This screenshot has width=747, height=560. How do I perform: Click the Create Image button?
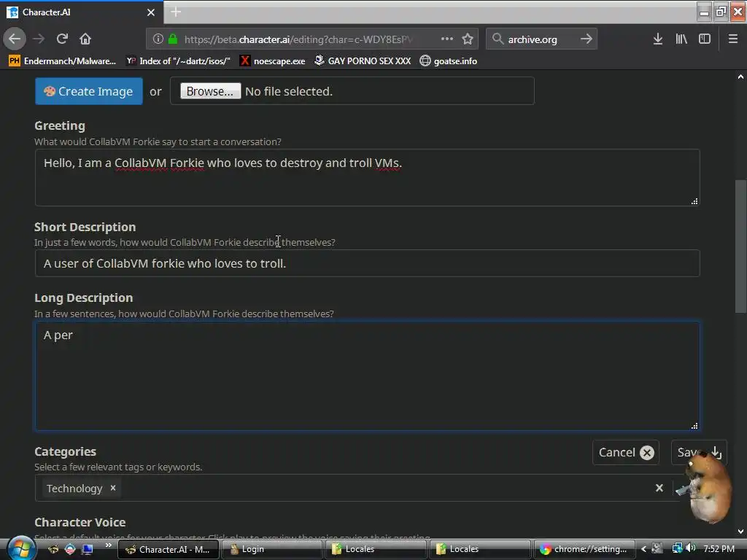pos(88,91)
